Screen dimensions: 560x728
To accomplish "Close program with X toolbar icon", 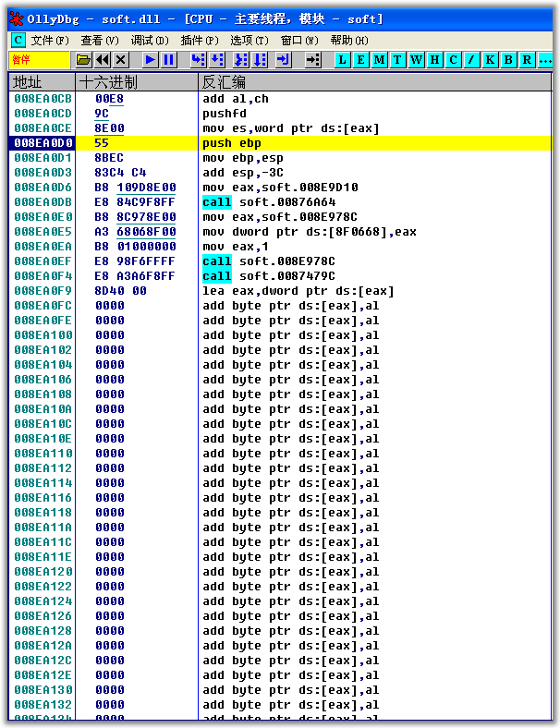I will pyautogui.click(x=121, y=59).
